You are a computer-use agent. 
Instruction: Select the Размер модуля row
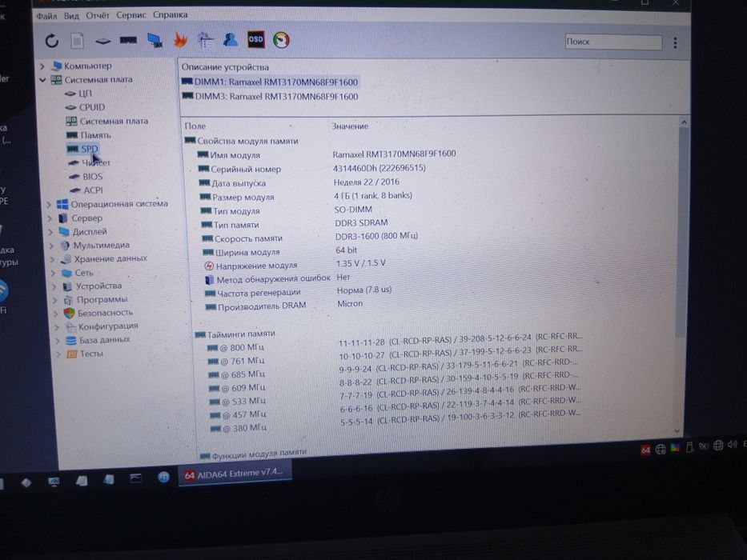(x=306, y=196)
